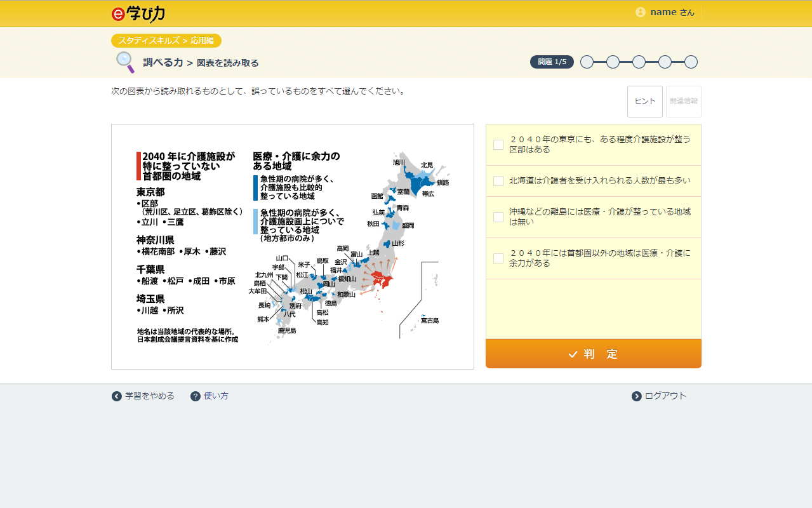The width and height of the screenshot is (812, 508).
Task: Check the 北海道は介護者 answer option
Action: pyautogui.click(x=498, y=181)
